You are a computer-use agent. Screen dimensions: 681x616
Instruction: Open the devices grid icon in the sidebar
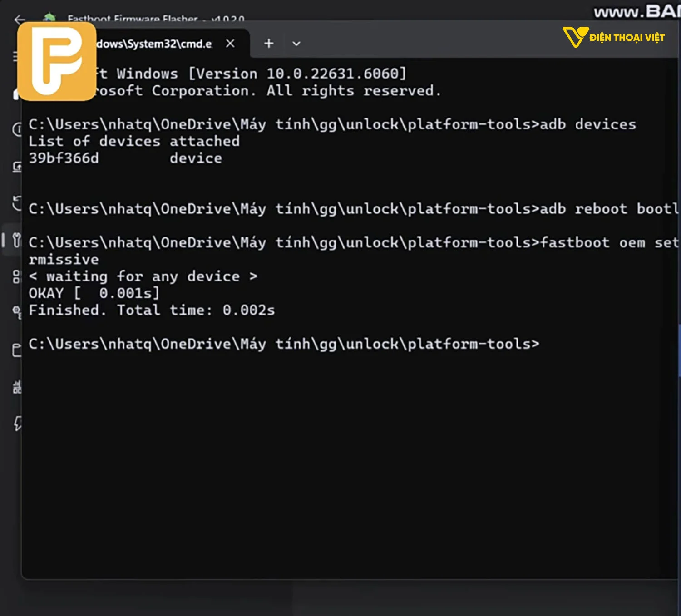point(17,276)
